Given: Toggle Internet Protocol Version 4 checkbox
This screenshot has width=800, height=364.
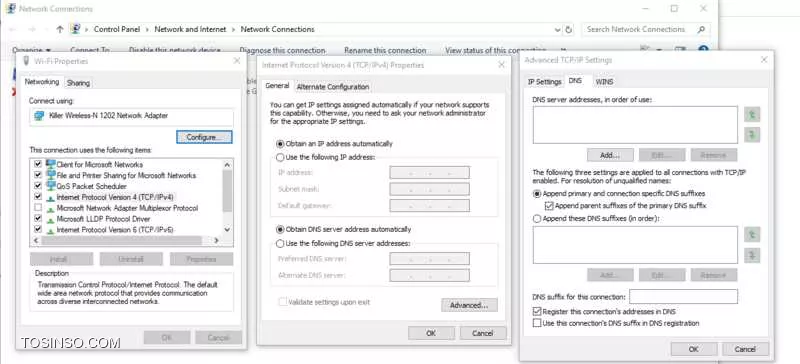Looking at the screenshot, I should [38, 197].
